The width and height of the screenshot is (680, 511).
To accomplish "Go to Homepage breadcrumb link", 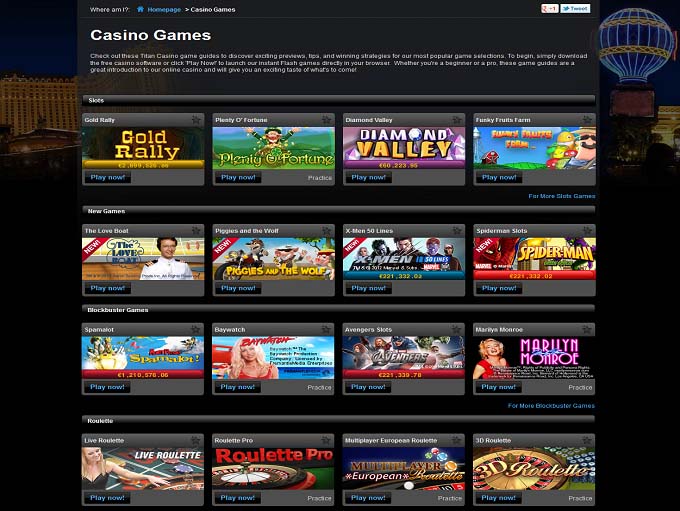I will [164, 10].
